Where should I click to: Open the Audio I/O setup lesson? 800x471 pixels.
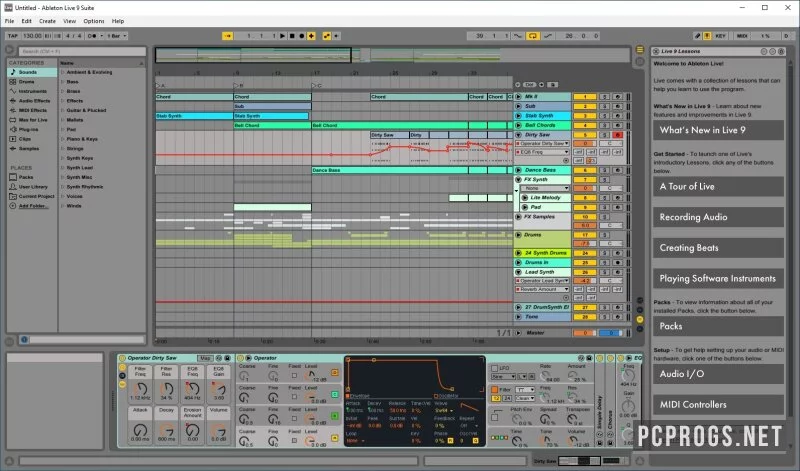point(718,374)
